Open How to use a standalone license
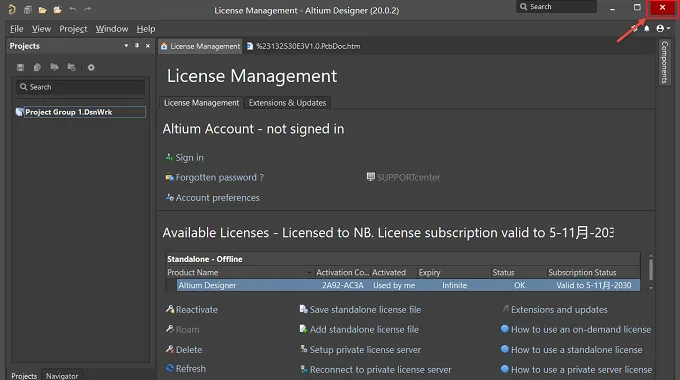 tap(576, 350)
